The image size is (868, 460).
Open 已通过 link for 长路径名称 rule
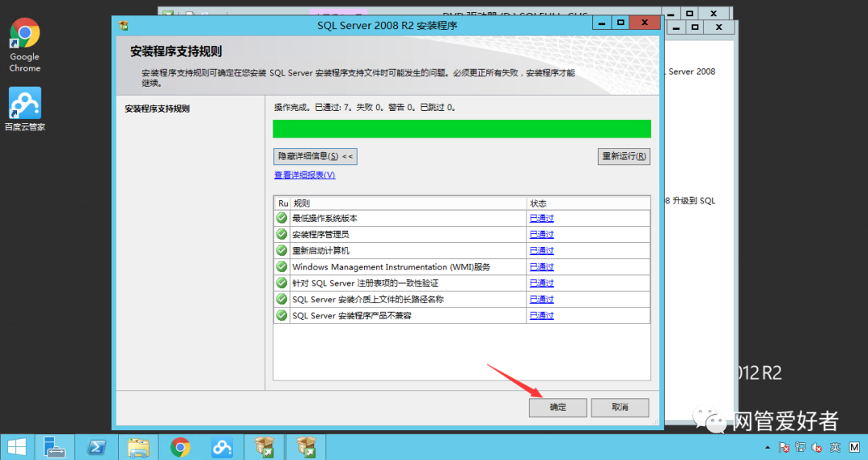point(542,299)
